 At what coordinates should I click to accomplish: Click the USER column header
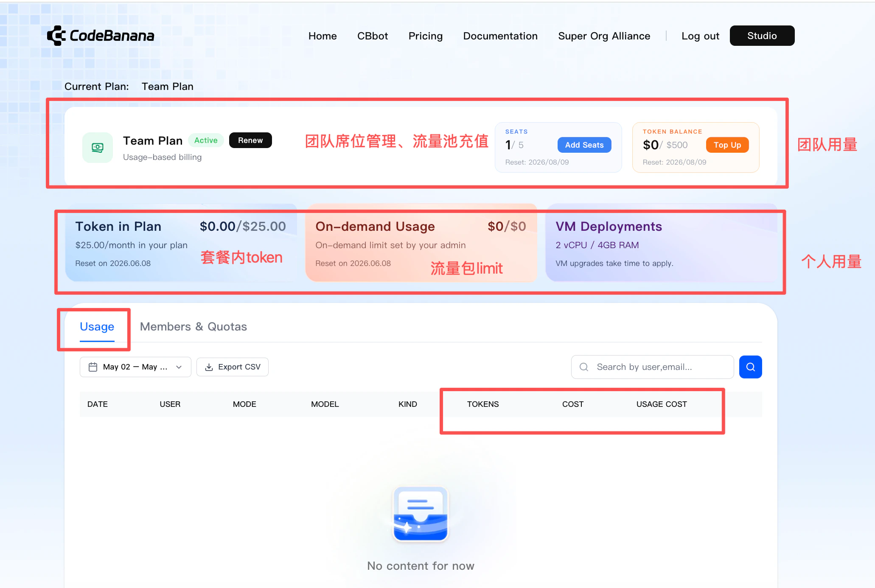click(x=170, y=404)
